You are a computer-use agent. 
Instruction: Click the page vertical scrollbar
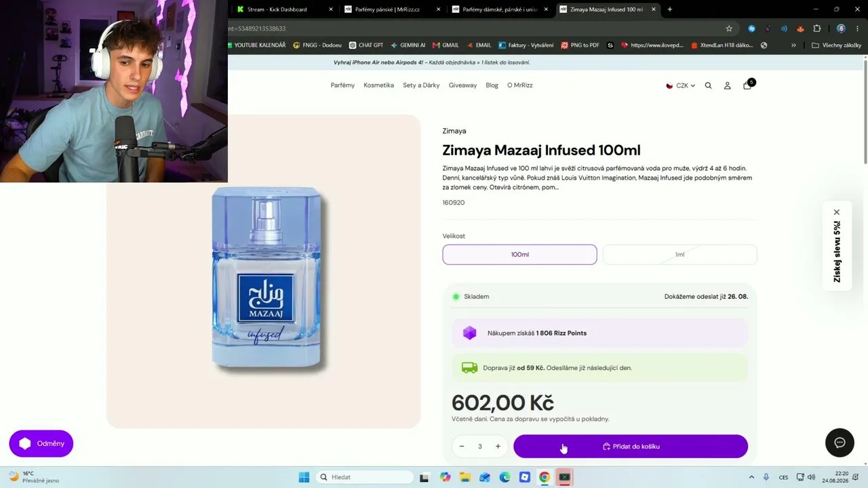pyautogui.click(x=865, y=112)
